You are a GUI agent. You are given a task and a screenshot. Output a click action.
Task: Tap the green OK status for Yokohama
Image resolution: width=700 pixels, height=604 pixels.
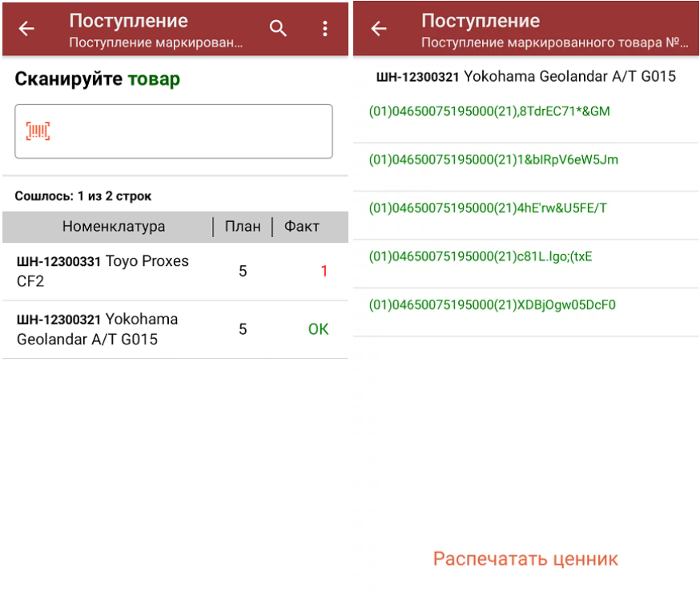coord(318,329)
